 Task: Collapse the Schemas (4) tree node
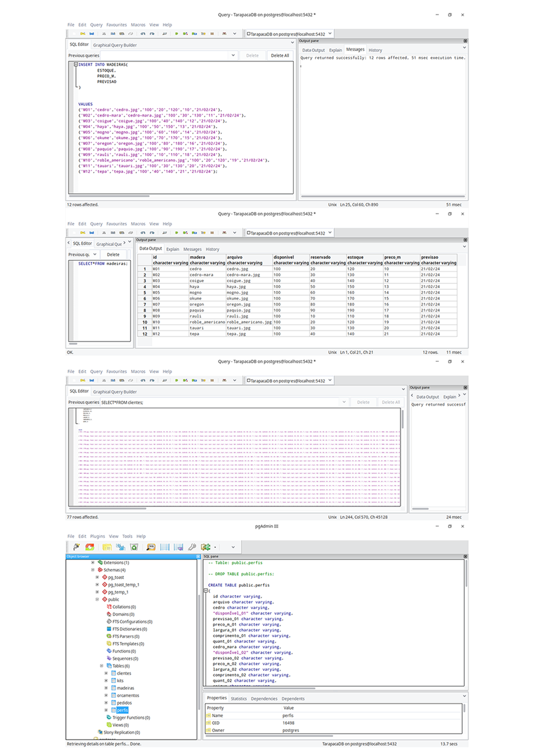tap(93, 570)
